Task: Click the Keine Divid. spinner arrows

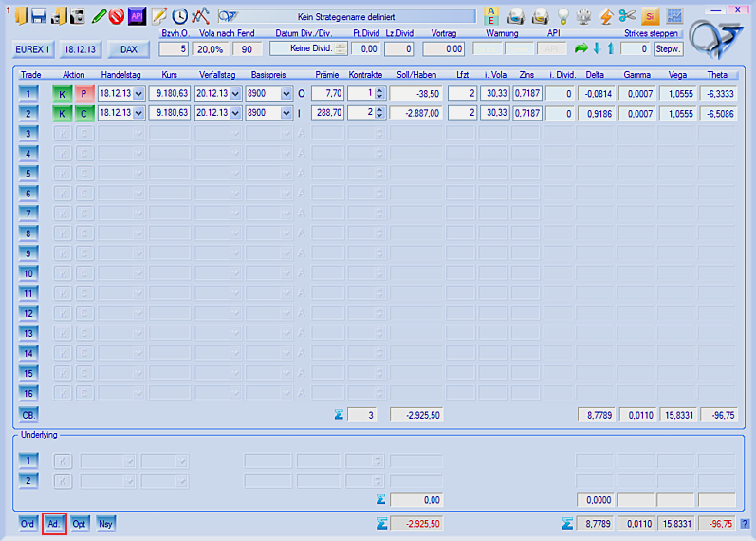Action: pos(341,48)
